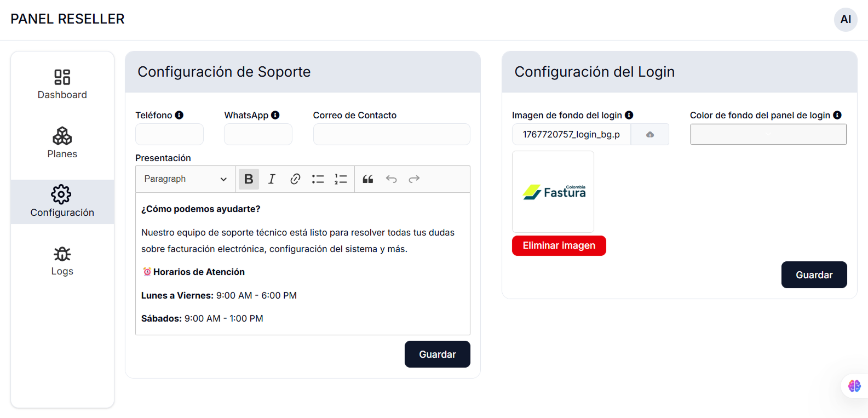The height and width of the screenshot is (418, 868).
Task: Open the Dashboard sidebar item
Action: point(62,84)
